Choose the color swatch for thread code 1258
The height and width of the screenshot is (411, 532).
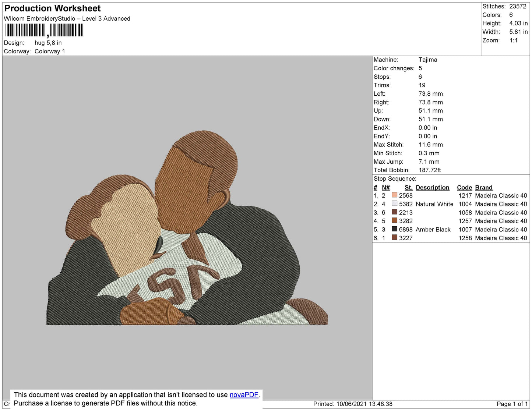[395, 237]
